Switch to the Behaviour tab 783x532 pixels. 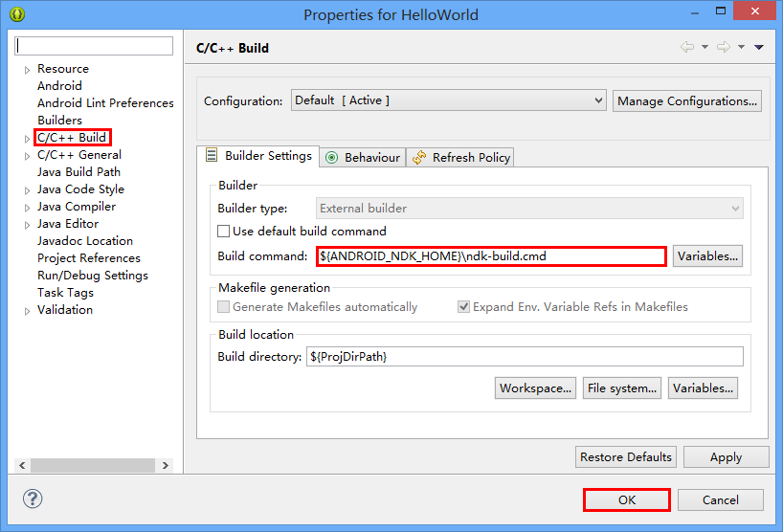[x=363, y=158]
